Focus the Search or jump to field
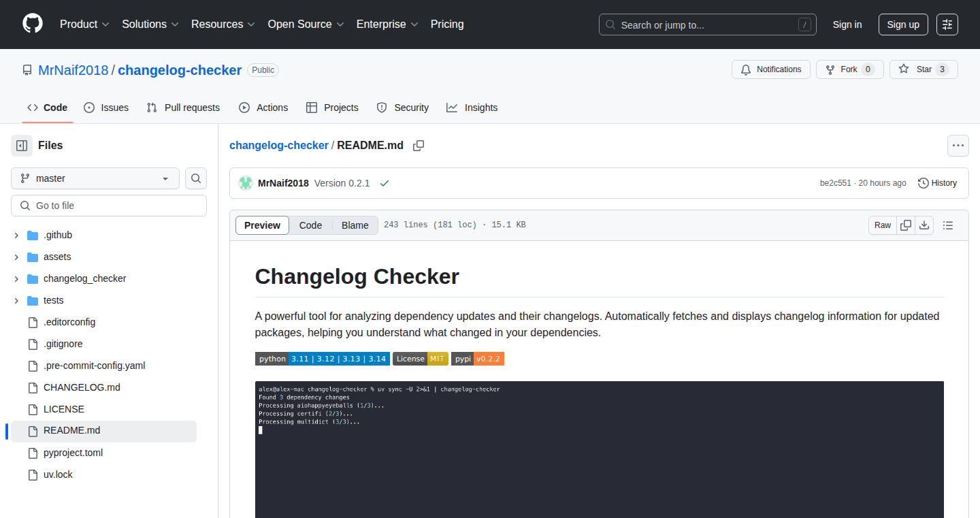The height and width of the screenshot is (518, 980). (x=708, y=25)
